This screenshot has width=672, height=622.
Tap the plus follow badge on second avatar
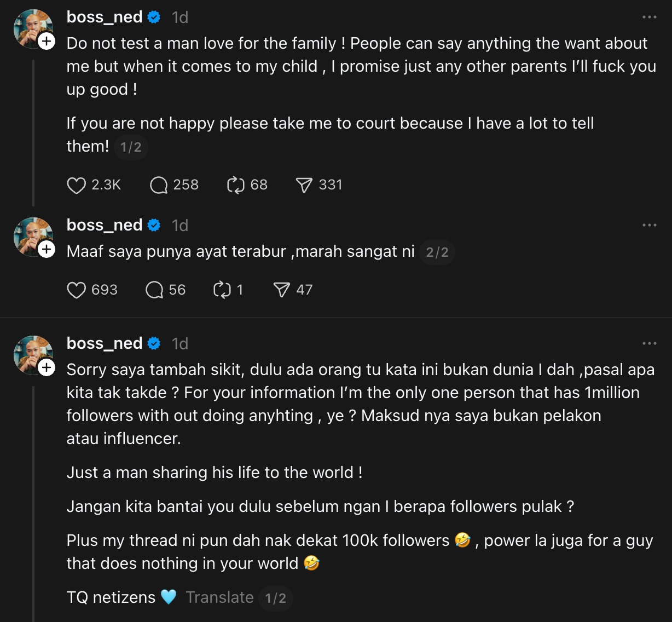point(47,249)
